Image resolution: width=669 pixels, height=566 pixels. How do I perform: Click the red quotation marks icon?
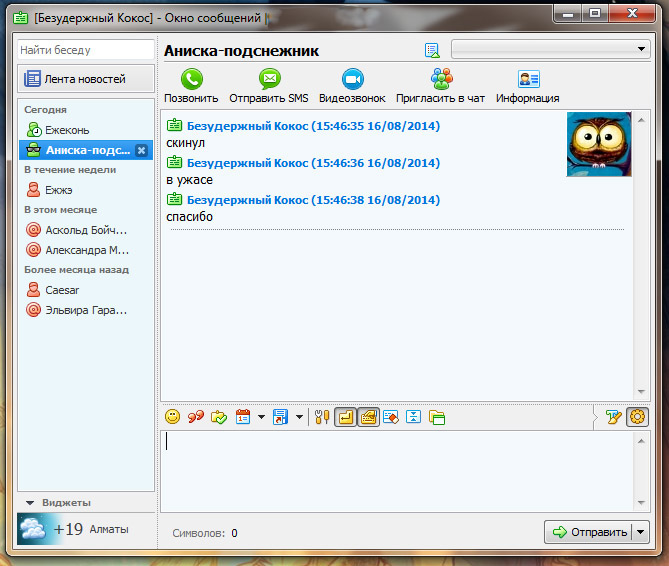point(196,417)
